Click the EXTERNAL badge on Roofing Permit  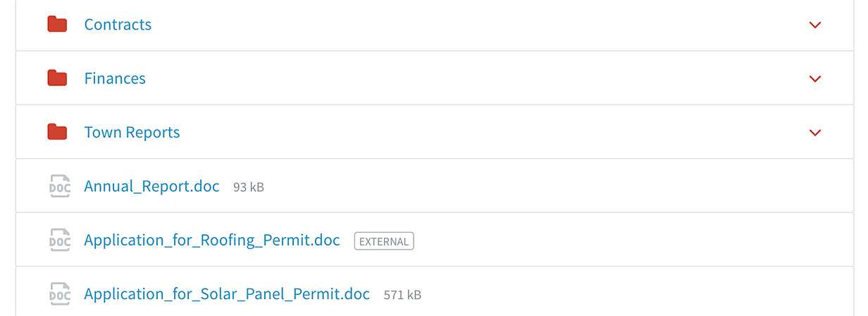[384, 241]
